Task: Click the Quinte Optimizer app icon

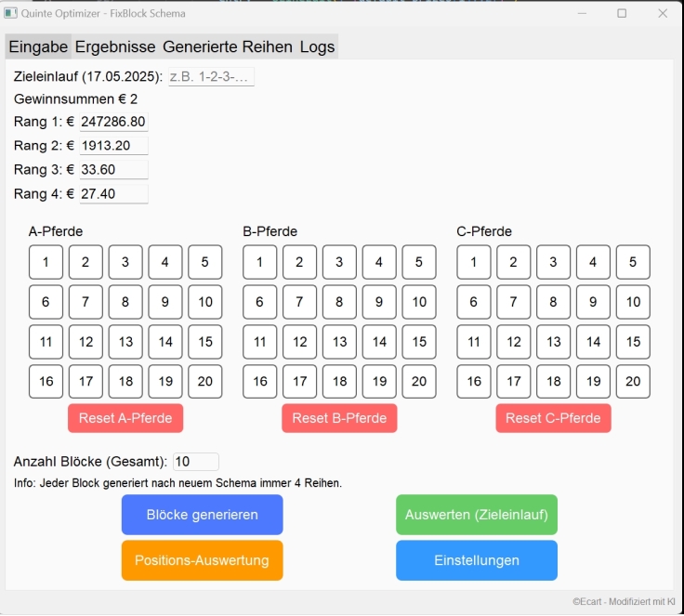Action: 10,13
